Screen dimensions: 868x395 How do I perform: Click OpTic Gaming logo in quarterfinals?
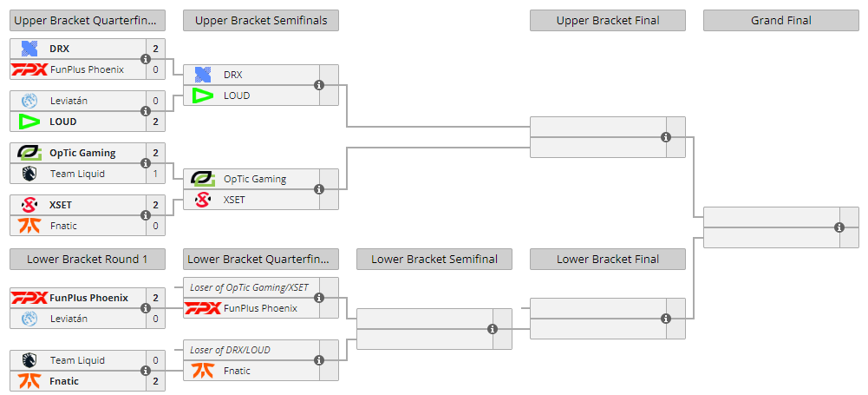(29, 153)
